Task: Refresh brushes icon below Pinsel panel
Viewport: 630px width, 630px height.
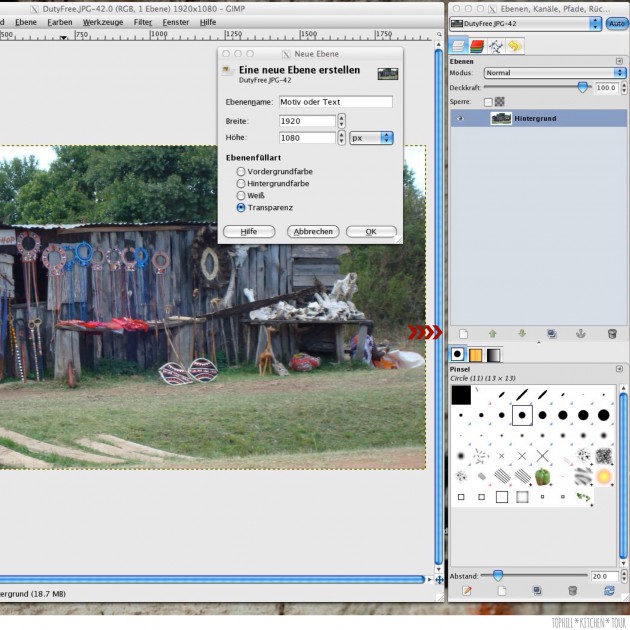Action: click(609, 590)
